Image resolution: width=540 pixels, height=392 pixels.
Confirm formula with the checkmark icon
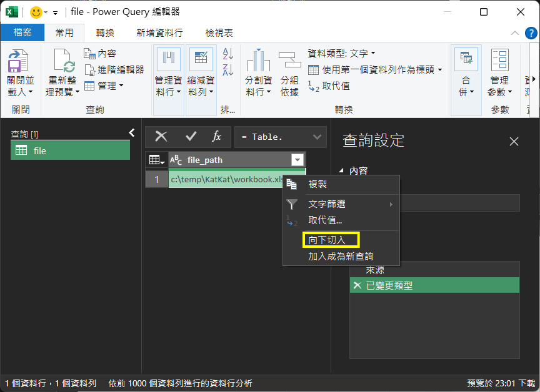191,137
